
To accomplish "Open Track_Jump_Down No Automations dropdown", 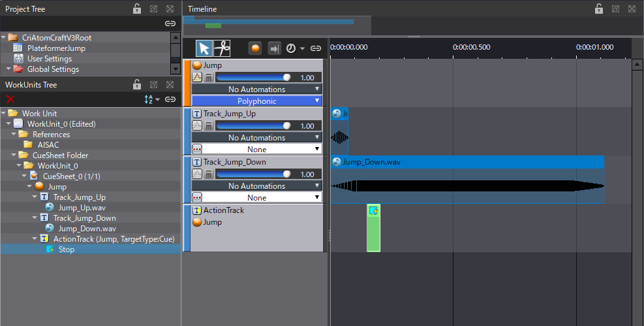I will [256, 186].
